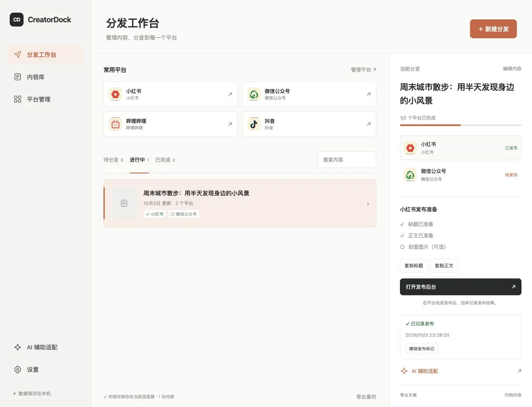The image size is (532, 407).
Task: Open 分发工作台 in the sidebar
Action: point(45,55)
